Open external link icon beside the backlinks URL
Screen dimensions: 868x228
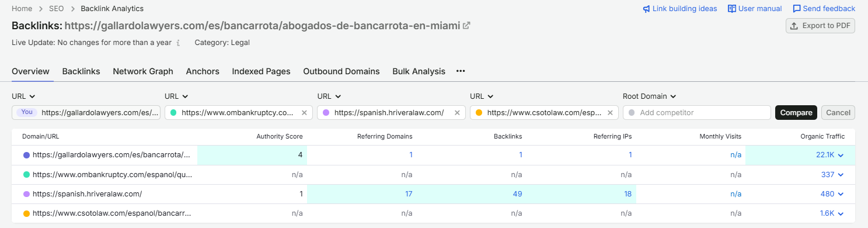pyautogui.click(x=466, y=26)
